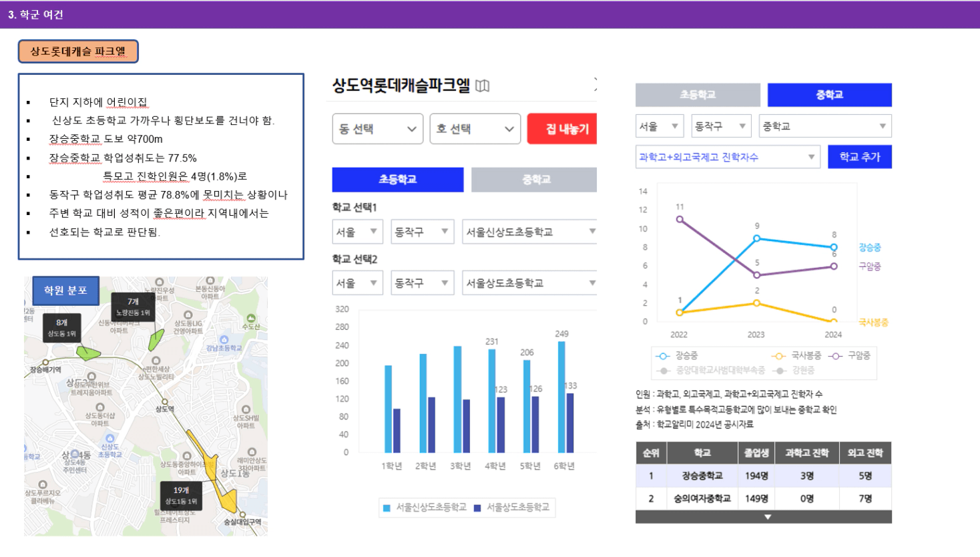
Task: Toggle 국사봉중 series in line chart legend
Action: tap(796, 356)
